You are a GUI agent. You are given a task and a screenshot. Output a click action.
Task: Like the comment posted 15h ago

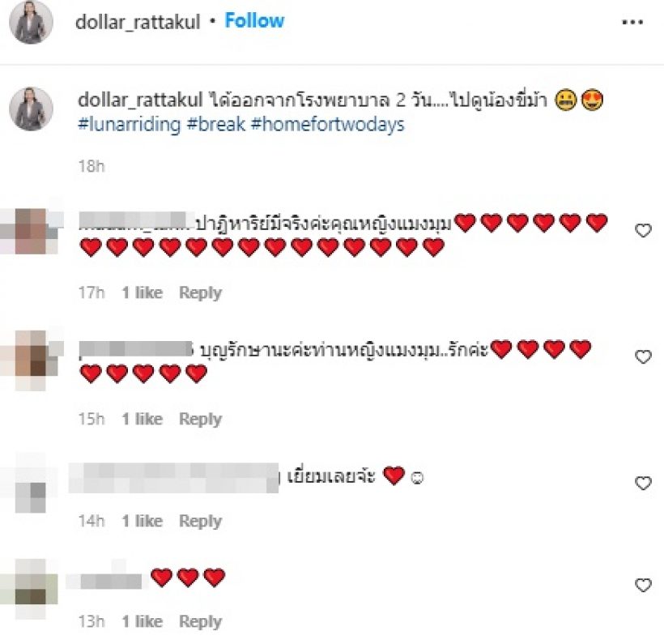[643, 356]
